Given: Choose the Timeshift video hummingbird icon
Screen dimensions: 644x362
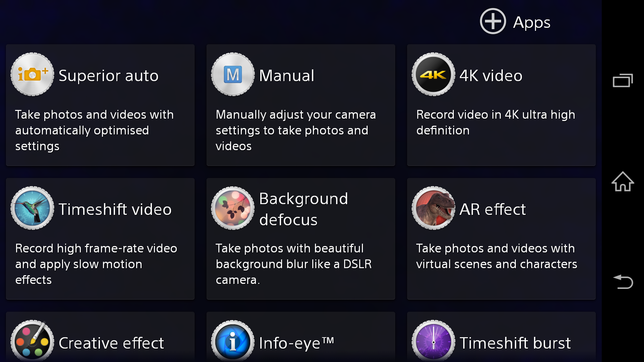Looking at the screenshot, I should pyautogui.click(x=32, y=208).
